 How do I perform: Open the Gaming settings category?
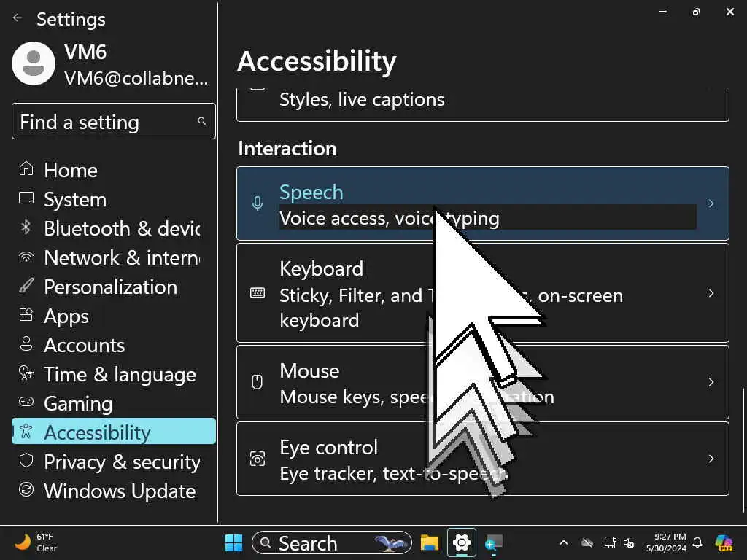(113, 402)
